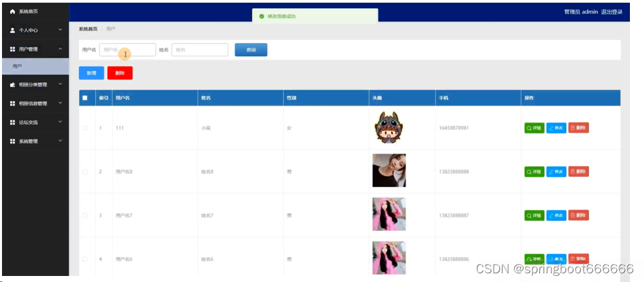Click the cartoon avatar of user 111

[x=389, y=128]
